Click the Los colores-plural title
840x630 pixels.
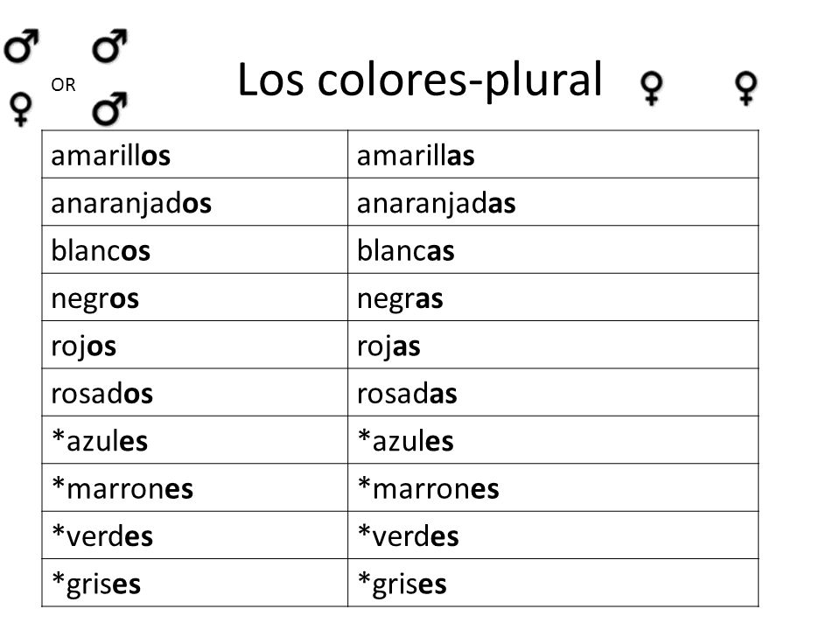point(421,80)
